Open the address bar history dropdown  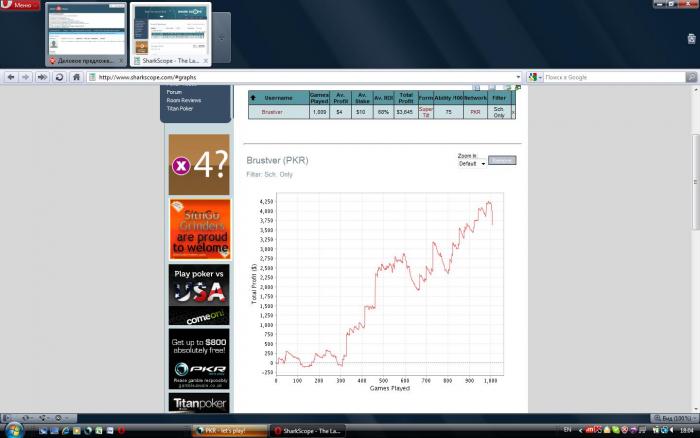(x=518, y=77)
